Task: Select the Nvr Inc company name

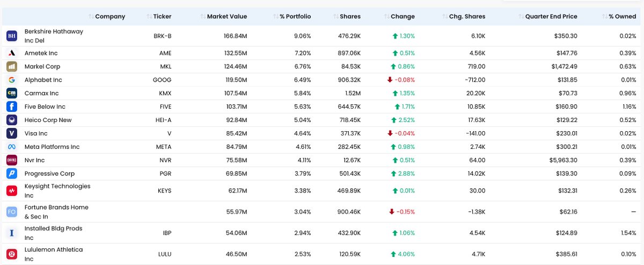Action: [35, 160]
